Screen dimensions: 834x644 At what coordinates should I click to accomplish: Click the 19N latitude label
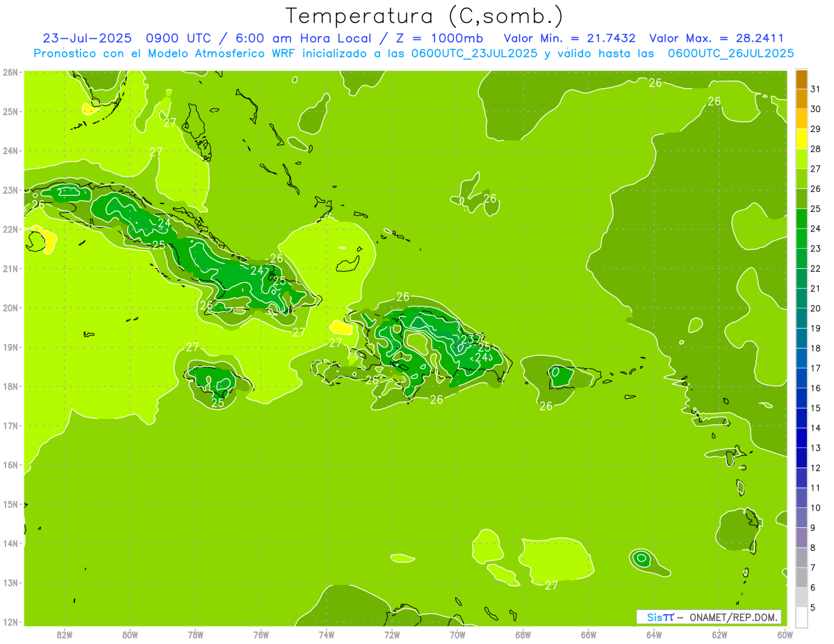pos(10,347)
